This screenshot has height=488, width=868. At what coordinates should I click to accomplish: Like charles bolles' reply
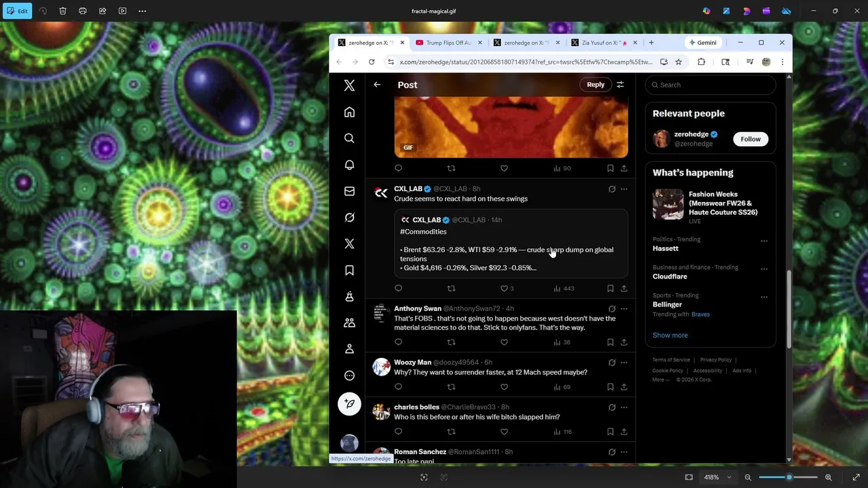504,432
